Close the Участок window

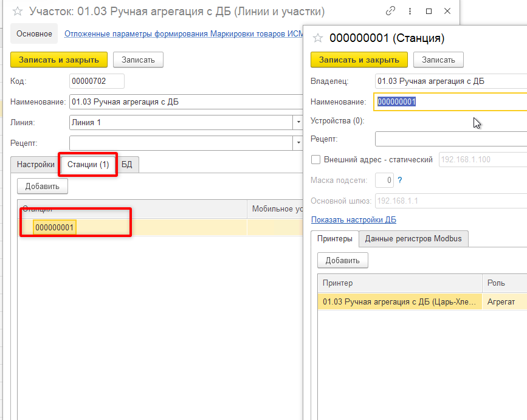[448, 11]
